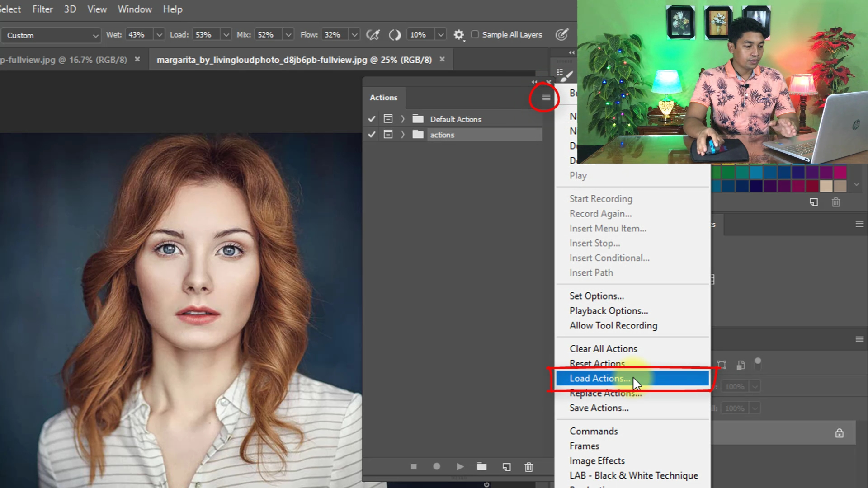The image size is (868, 488).
Task: Enable Sample All Layers checkbox
Action: pos(475,34)
